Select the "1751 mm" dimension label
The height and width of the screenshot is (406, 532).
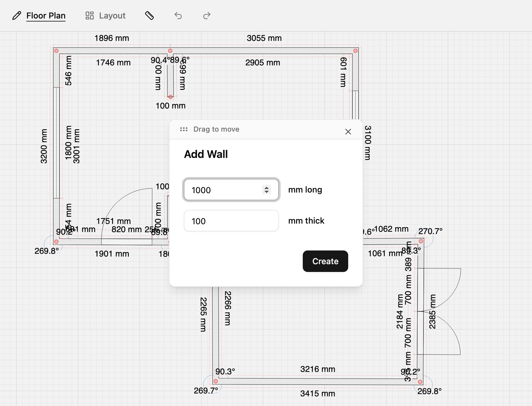(114, 221)
